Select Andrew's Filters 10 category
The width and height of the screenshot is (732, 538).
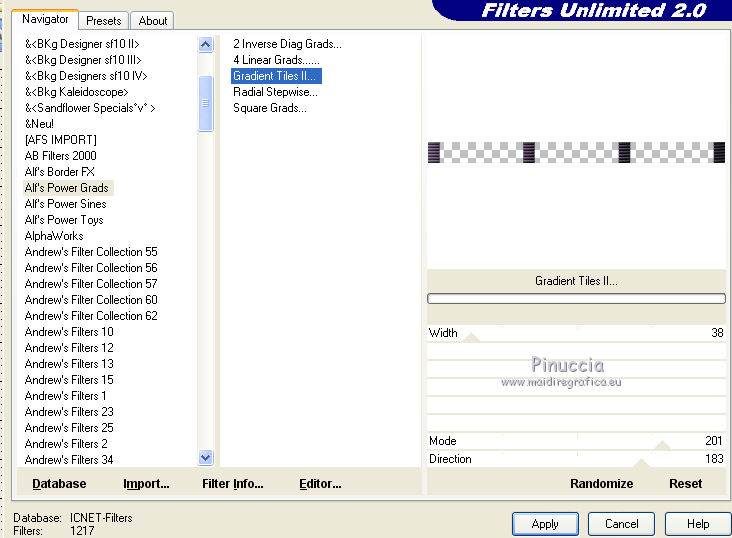coord(69,332)
